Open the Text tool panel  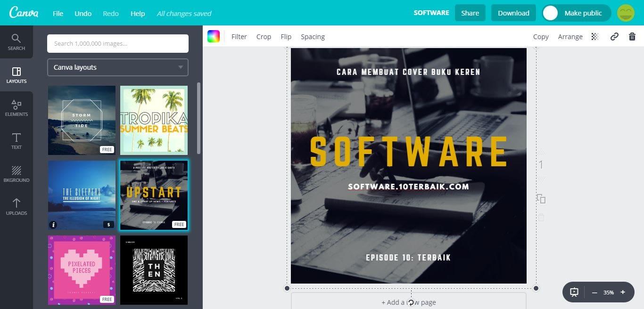coord(17,141)
